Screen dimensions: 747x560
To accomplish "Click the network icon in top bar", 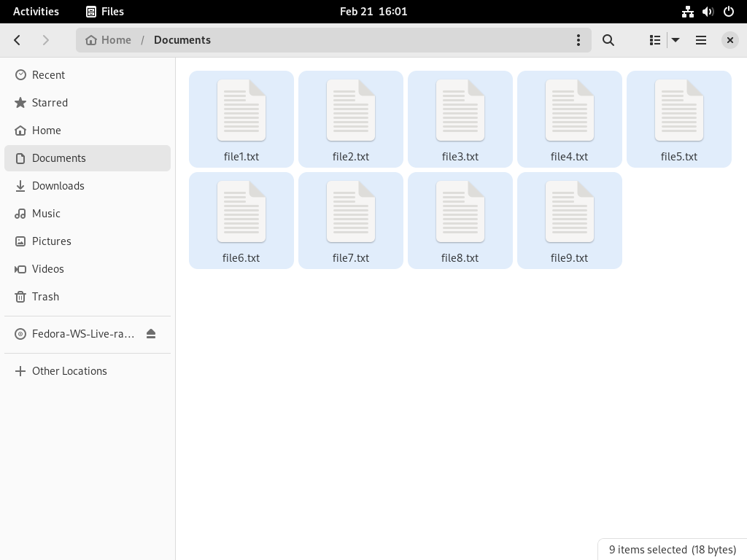I will [687, 12].
